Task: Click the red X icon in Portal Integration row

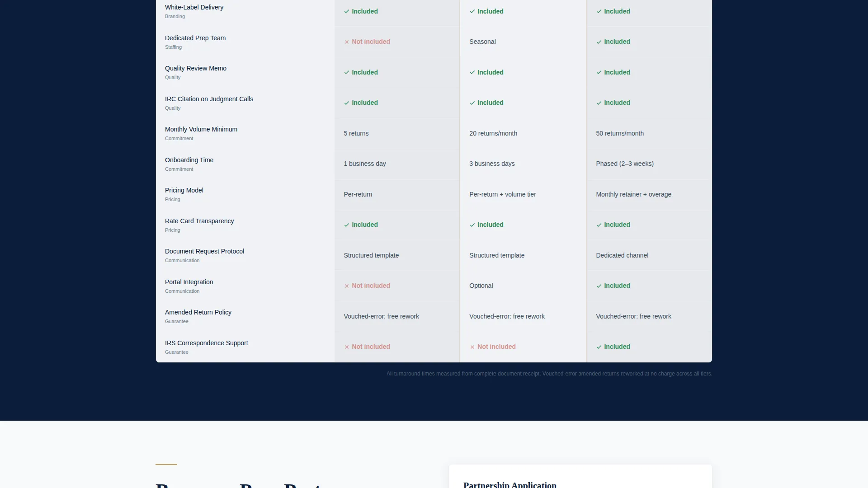Action: pyautogui.click(x=347, y=286)
